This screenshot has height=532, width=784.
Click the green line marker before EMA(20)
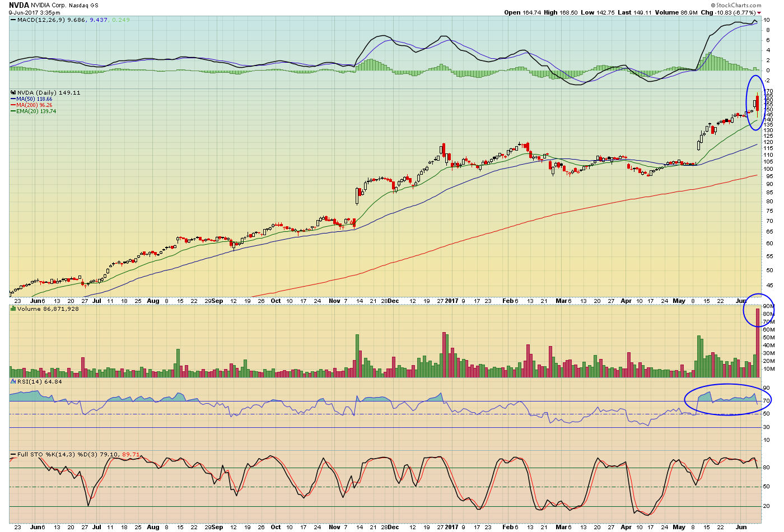click(13, 111)
